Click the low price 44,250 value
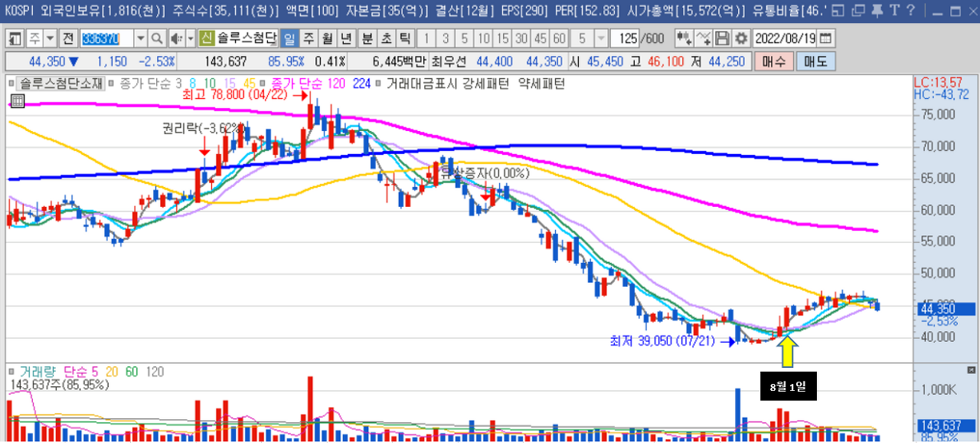 tap(727, 61)
